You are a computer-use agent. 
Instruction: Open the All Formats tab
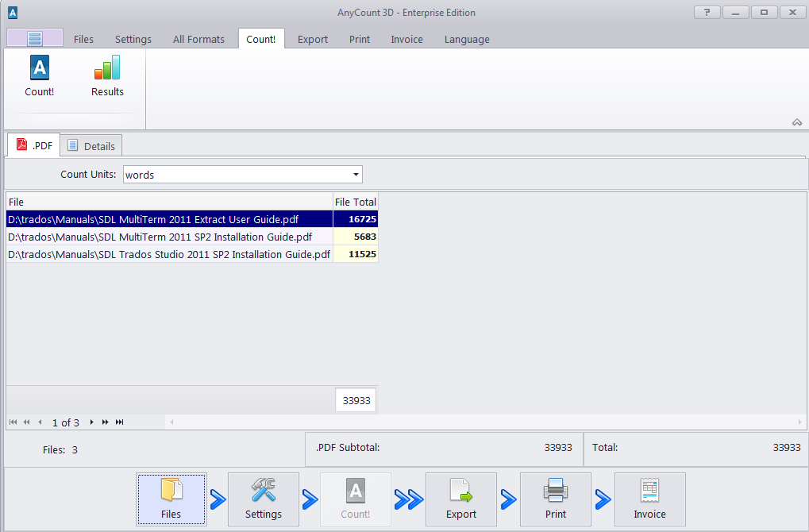[x=198, y=39]
